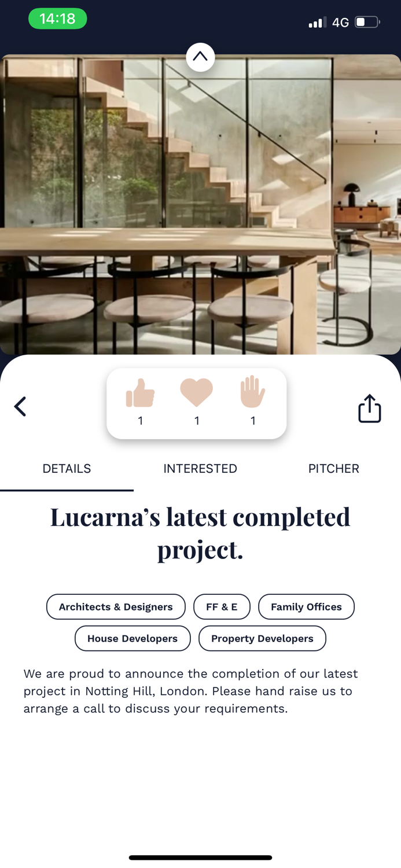The height and width of the screenshot is (868, 401).
Task: Select the Details tab
Action: click(67, 469)
